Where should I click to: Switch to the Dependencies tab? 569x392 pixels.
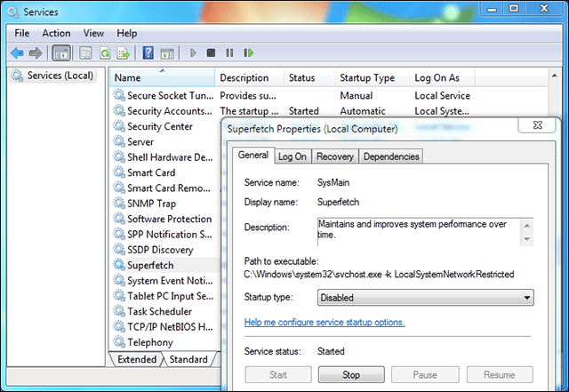tap(390, 156)
